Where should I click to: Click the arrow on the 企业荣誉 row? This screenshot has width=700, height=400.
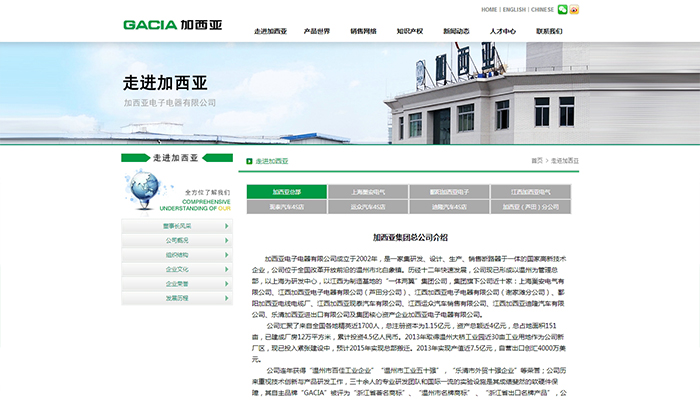(x=226, y=283)
